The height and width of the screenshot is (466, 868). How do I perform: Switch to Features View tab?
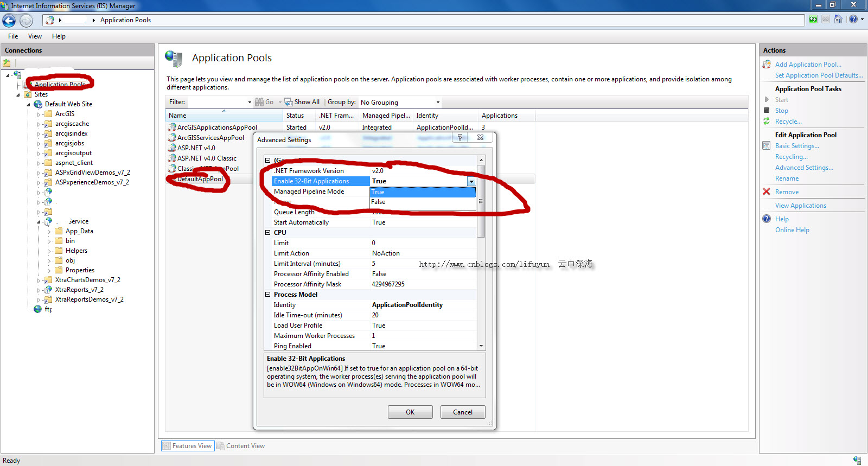[188, 446]
